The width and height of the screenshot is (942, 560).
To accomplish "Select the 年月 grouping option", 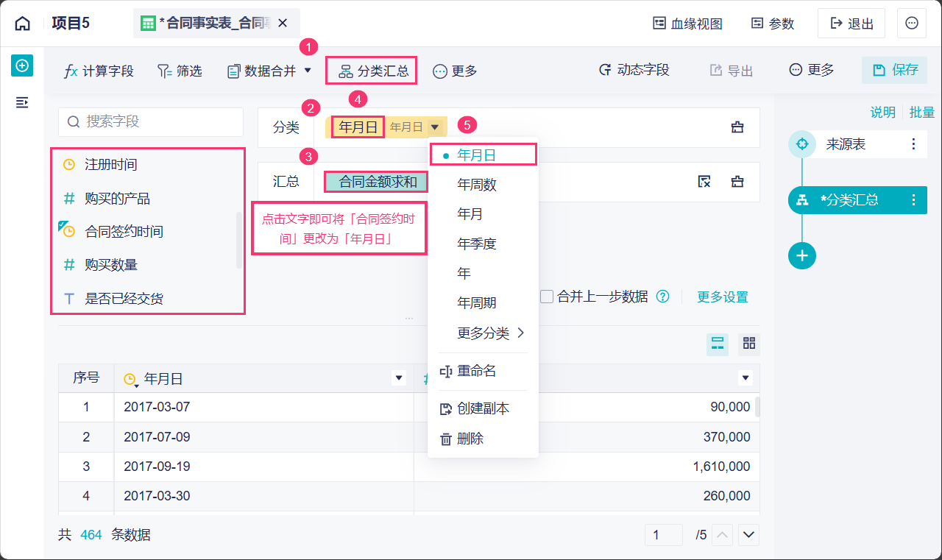I will coord(470,214).
